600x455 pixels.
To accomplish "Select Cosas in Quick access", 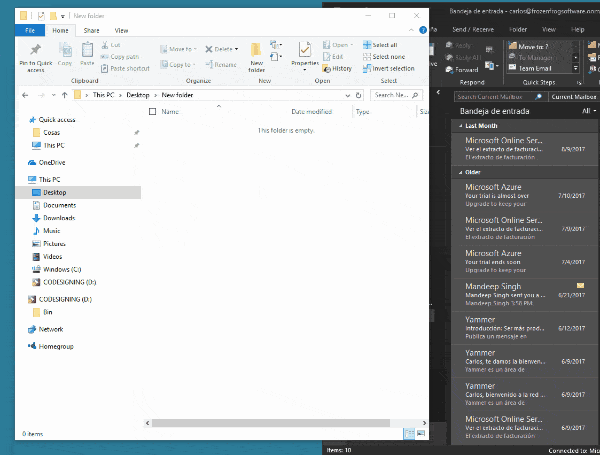I will (52, 133).
